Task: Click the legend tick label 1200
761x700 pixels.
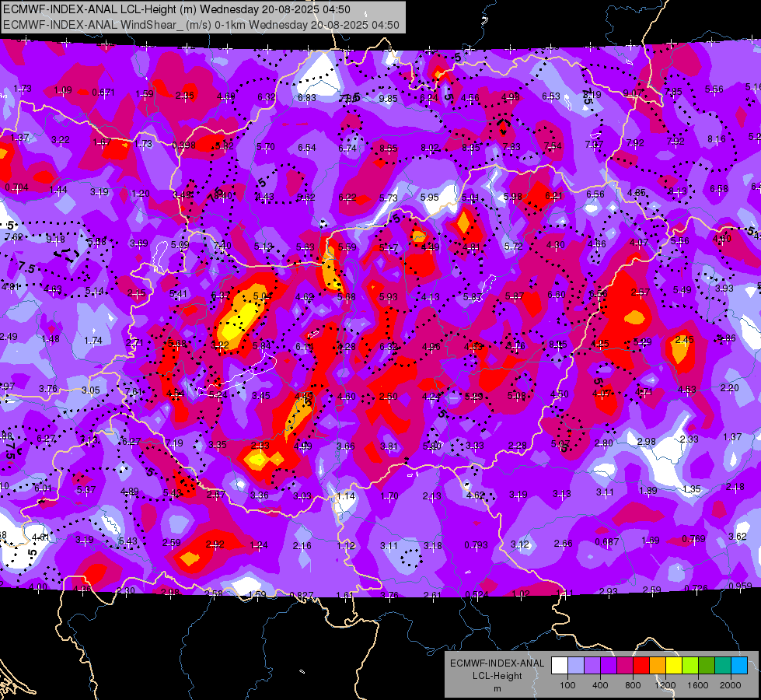Action: [665, 685]
